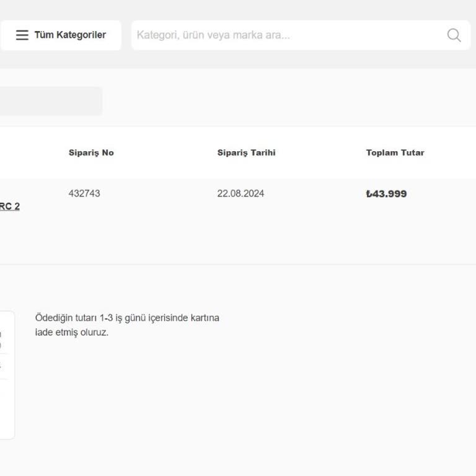Select total amount ₺43.999
Screen dimensions: 476x476
tap(386, 193)
